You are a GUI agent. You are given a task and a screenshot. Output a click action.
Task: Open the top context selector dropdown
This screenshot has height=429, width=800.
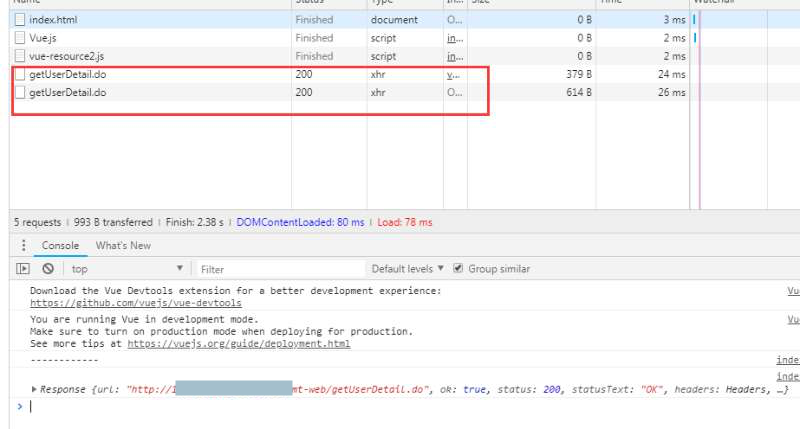click(x=127, y=269)
